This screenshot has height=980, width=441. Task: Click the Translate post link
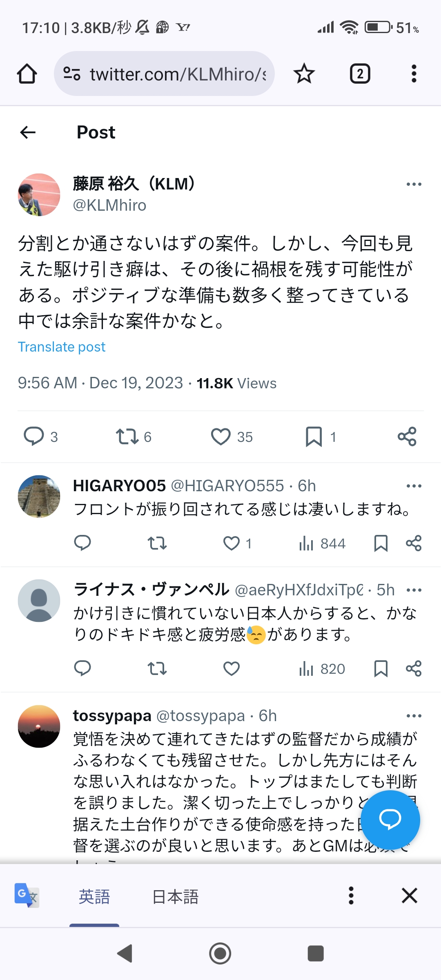pos(62,347)
